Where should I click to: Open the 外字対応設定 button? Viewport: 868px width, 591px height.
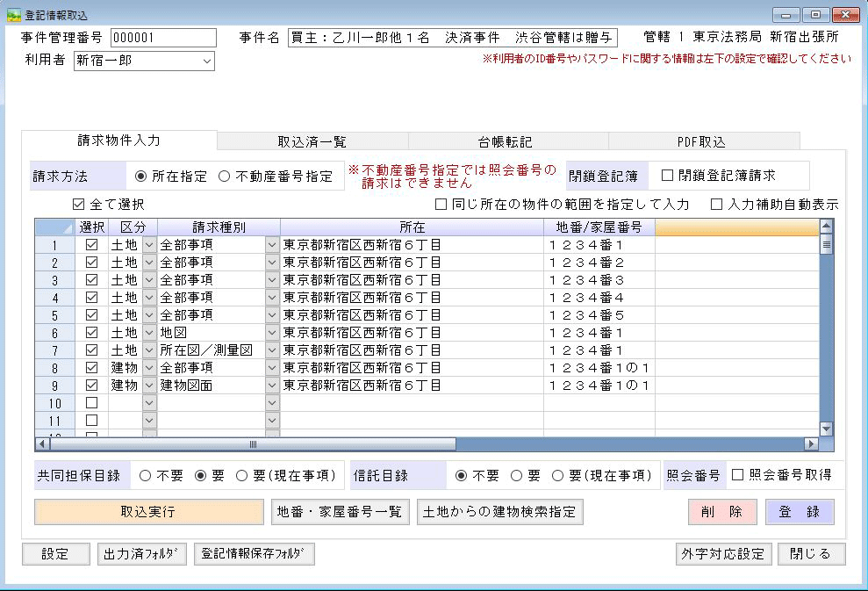point(722,554)
